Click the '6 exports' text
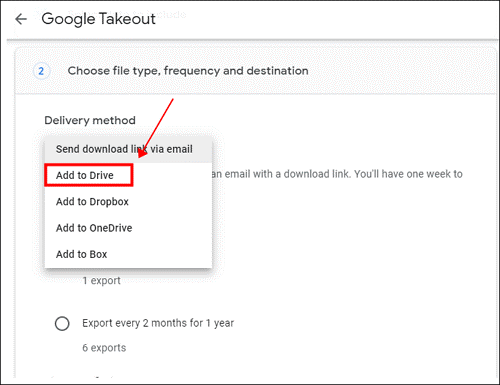Viewport: 500px width, 385px height. (104, 348)
